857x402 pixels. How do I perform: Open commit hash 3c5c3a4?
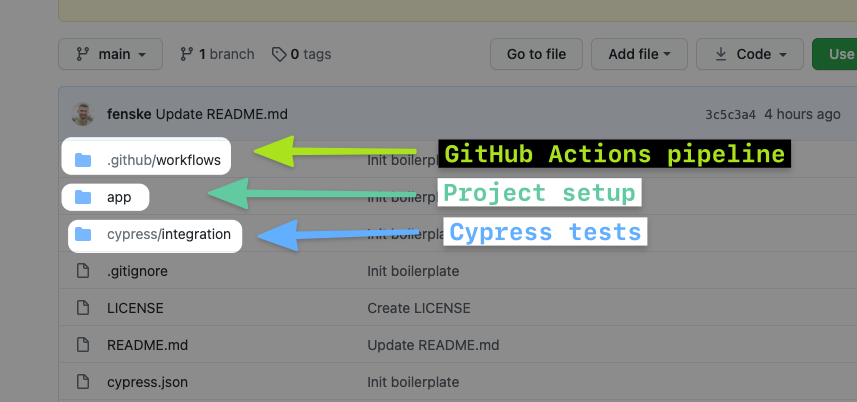click(x=730, y=115)
